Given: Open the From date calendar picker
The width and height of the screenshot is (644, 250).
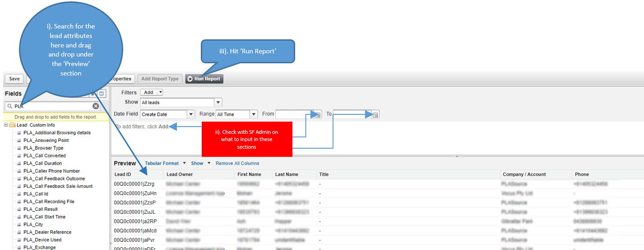Looking at the screenshot, I should [318, 115].
